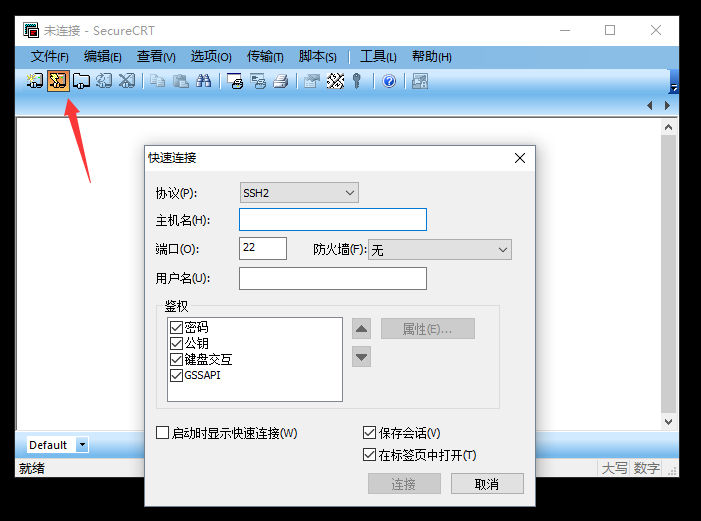Screen dimensions: 701x521
Task: Close the 快速连接 dialog
Action: [519, 158]
